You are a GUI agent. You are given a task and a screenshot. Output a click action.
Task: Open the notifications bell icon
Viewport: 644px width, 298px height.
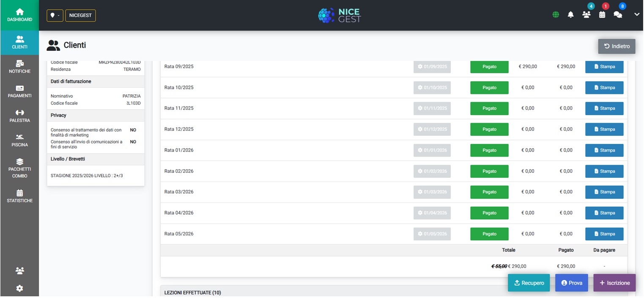[x=571, y=15]
